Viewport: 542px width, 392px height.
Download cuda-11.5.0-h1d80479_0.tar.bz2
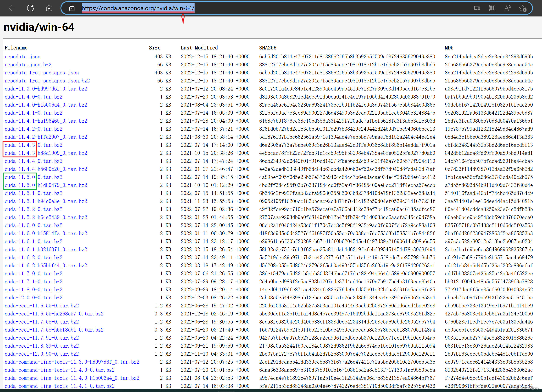coord(46,185)
